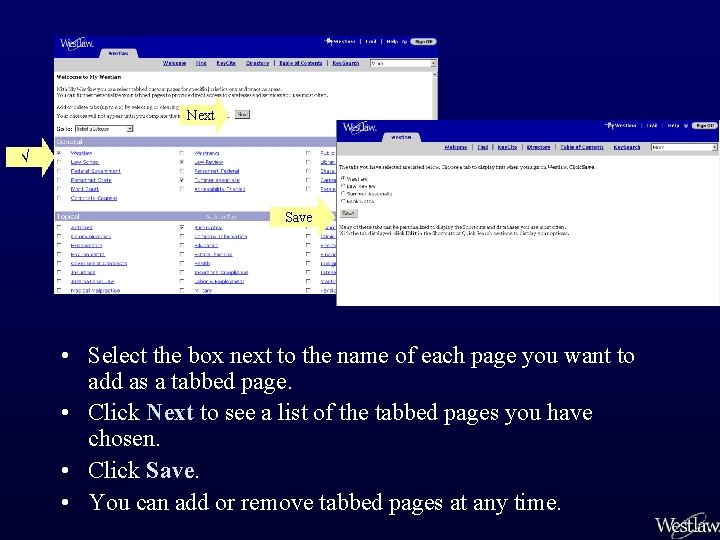Click Sign Off button in right window
This screenshot has width=720, height=540.
point(704,125)
